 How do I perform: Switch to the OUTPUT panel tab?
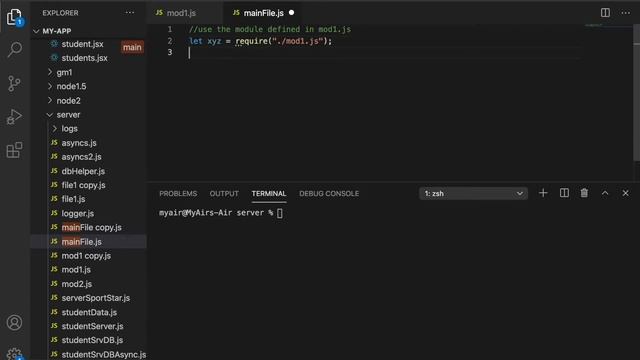224,193
